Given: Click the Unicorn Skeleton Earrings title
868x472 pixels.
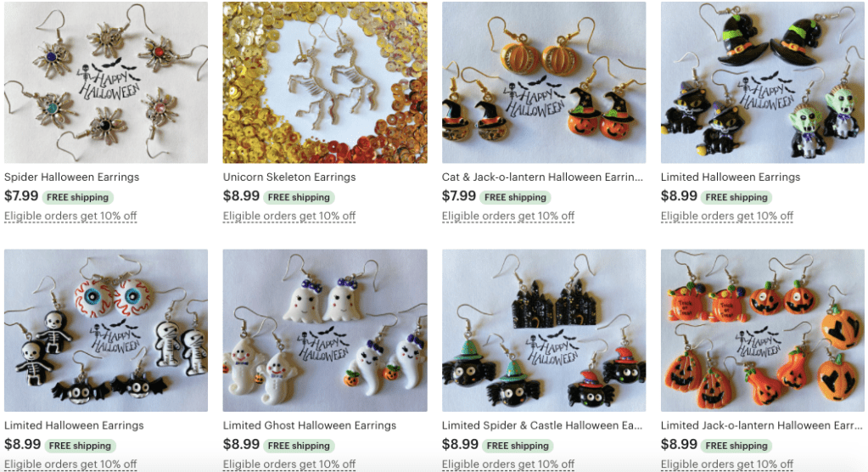Looking at the screenshot, I should pos(289,177).
